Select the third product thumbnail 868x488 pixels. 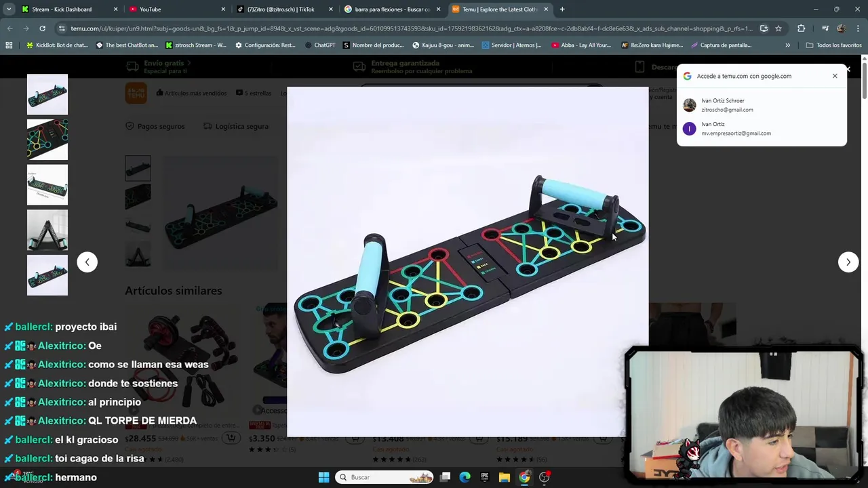pos(47,184)
